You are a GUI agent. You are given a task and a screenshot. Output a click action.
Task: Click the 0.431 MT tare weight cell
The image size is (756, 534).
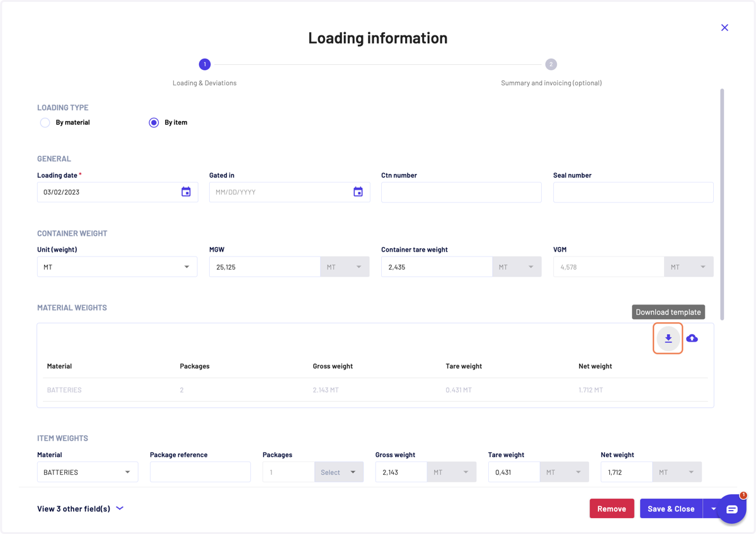(x=459, y=390)
